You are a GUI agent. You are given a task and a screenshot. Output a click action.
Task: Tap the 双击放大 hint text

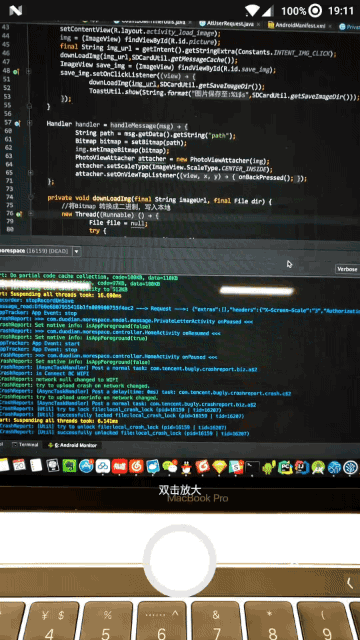180,489
